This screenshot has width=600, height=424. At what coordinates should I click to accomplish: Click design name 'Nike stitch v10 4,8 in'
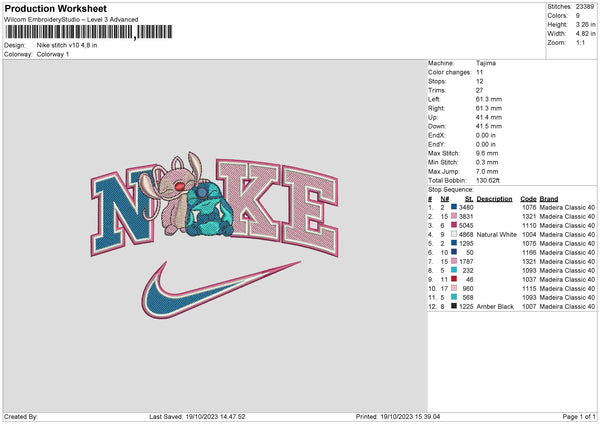(x=67, y=45)
